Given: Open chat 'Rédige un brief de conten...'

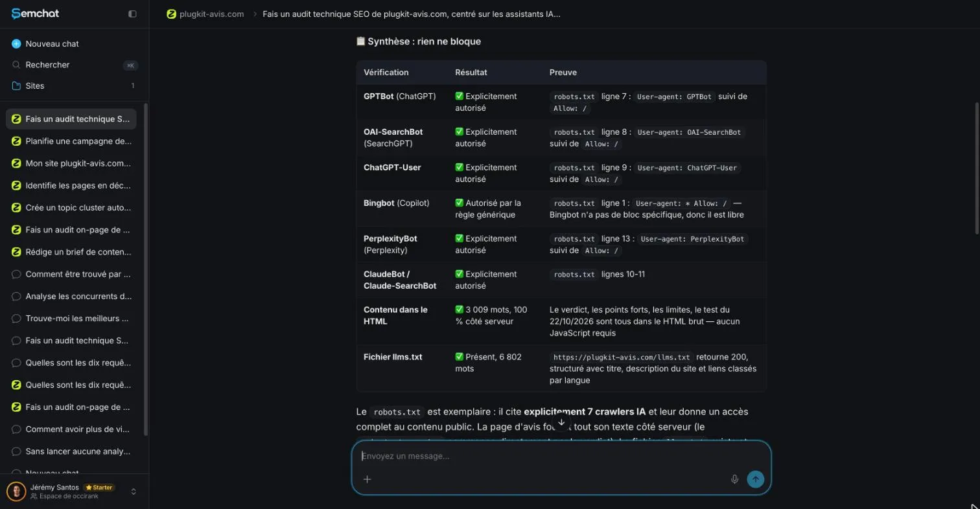Looking at the screenshot, I should pos(71,252).
